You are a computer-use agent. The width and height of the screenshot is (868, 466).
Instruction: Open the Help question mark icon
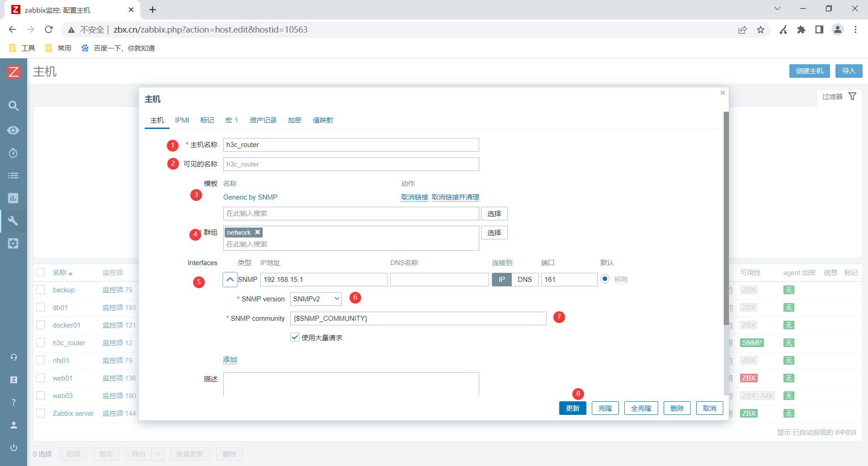pyautogui.click(x=14, y=403)
